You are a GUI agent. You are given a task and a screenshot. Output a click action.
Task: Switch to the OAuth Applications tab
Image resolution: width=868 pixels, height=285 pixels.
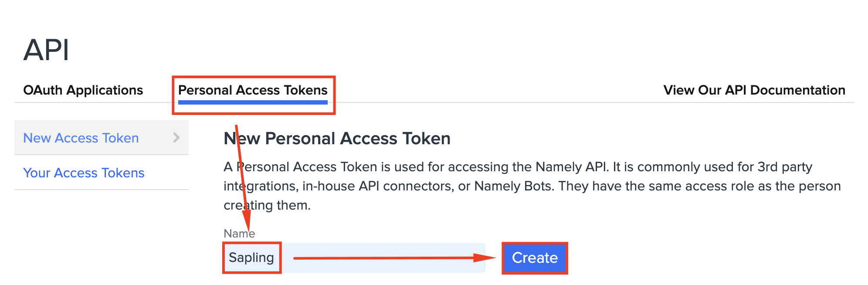click(83, 90)
